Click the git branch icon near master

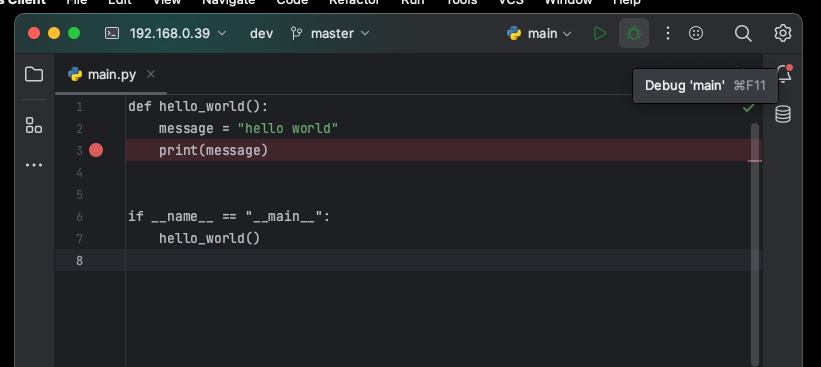pos(296,34)
